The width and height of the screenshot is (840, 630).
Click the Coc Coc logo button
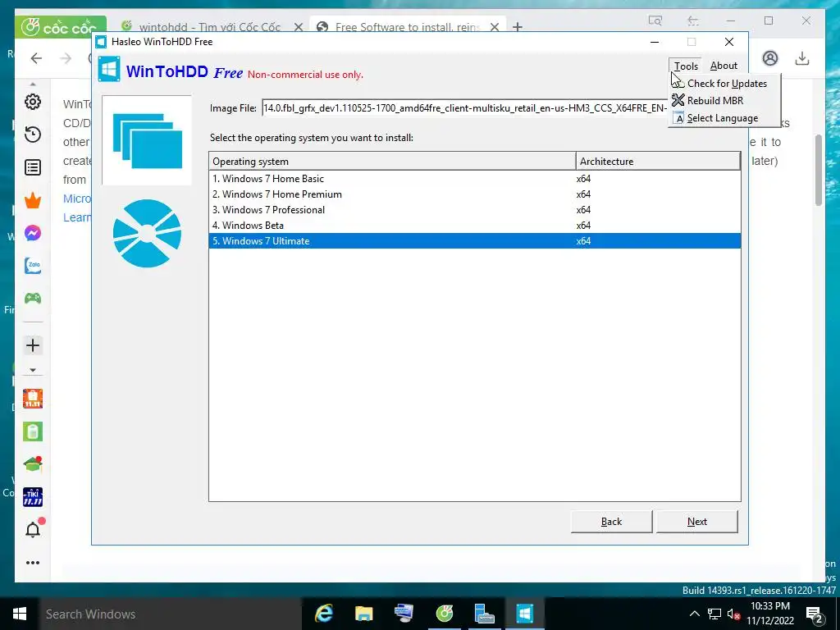tap(60, 27)
